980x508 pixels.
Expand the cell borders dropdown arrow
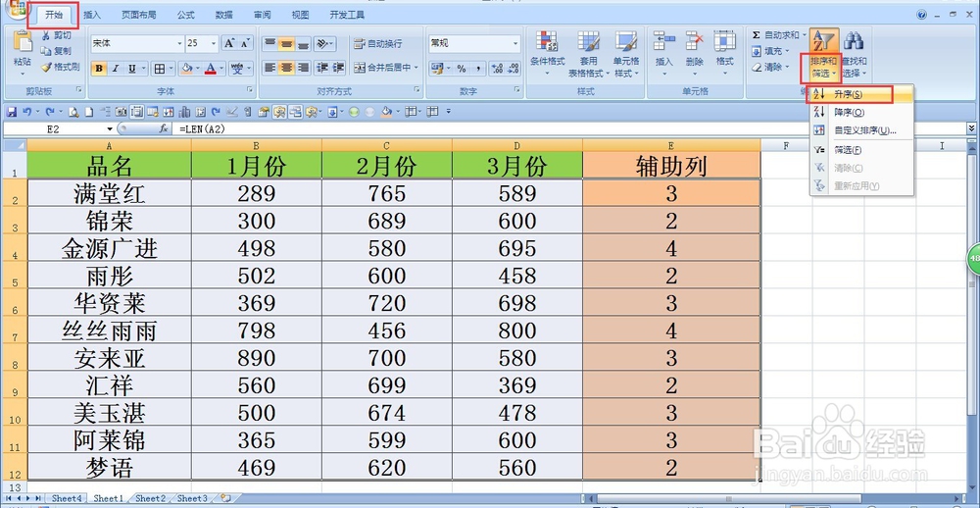click(x=171, y=69)
